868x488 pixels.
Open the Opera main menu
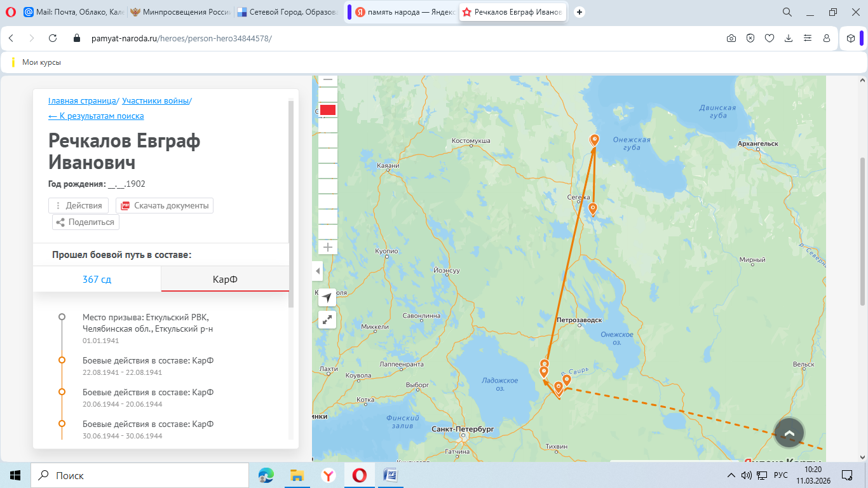[10, 12]
